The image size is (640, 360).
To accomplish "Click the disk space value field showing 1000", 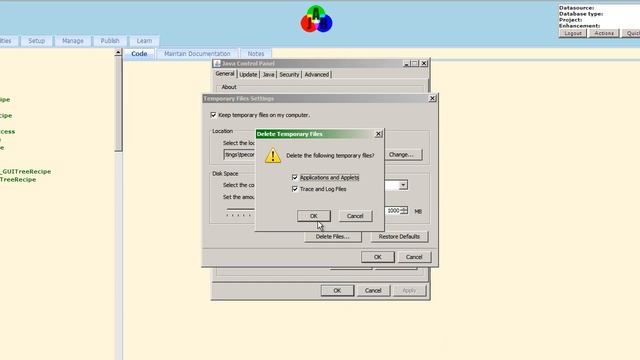I will (x=393, y=211).
